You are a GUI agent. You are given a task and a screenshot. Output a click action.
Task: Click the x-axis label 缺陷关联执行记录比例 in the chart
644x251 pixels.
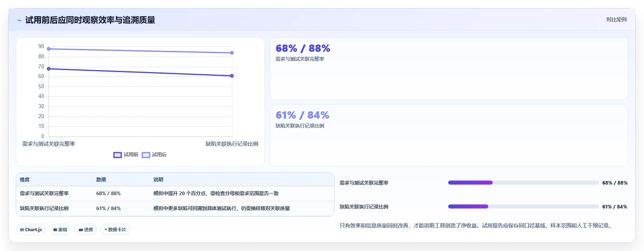tap(232, 144)
